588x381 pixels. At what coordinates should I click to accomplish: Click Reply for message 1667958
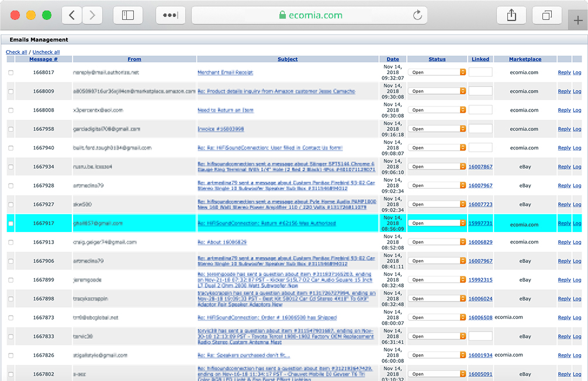click(564, 129)
